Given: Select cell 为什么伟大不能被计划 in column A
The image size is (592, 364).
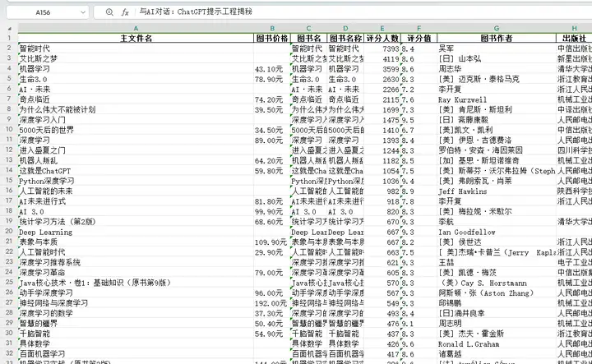Looking at the screenshot, I should point(136,110).
